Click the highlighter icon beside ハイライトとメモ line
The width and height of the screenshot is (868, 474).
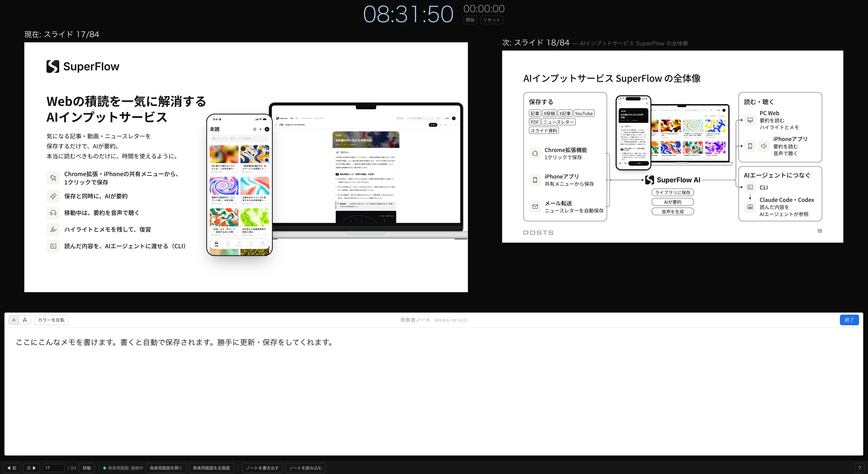(x=53, y=229)
